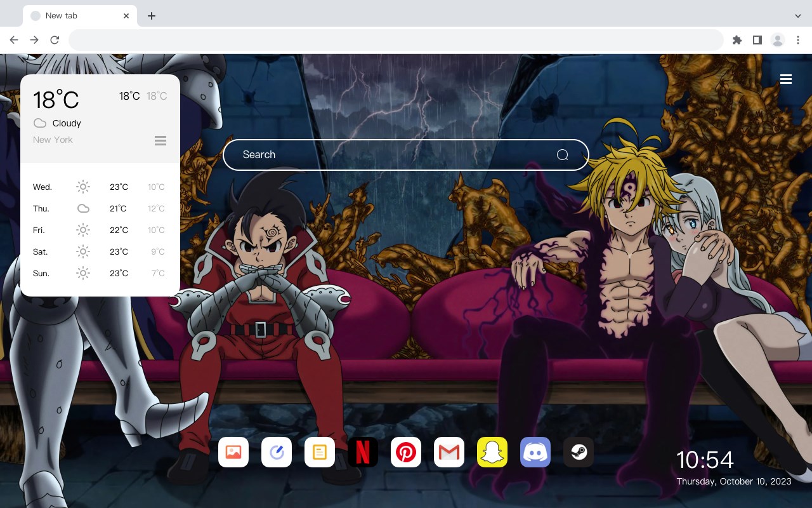Open the Chrome profile avatar

click(x=778, y=40)
